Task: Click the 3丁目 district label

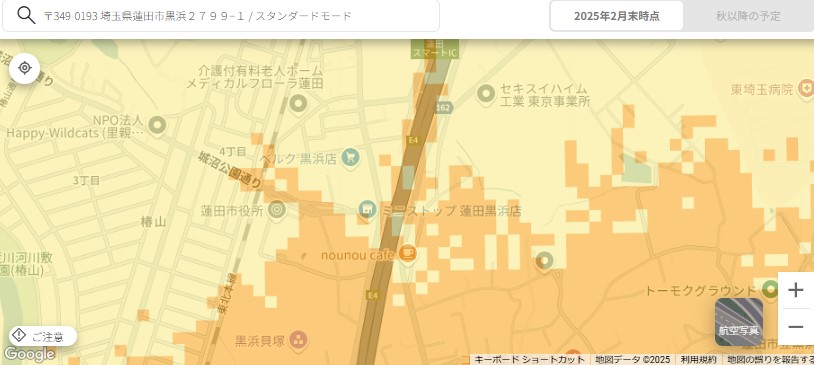Action: pyautogui.click(x=86, y=181)
